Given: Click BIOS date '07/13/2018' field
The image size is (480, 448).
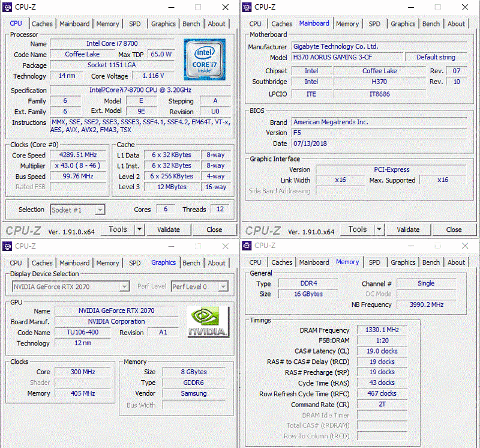Looking at the screenshot, I should (x=379, y=144).
